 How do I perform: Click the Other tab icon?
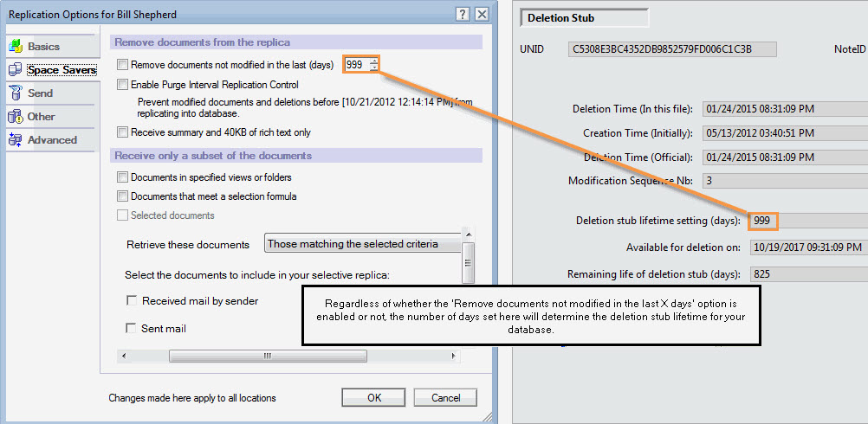16,117
